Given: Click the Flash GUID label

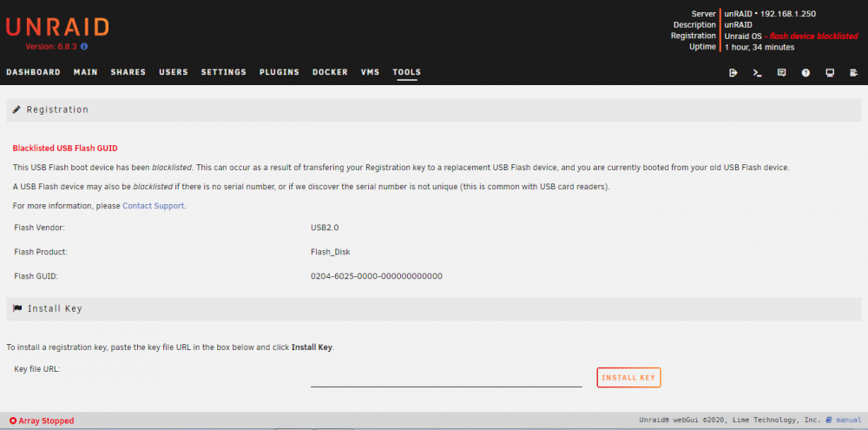Looking at the screenshot, I should 36,276.
